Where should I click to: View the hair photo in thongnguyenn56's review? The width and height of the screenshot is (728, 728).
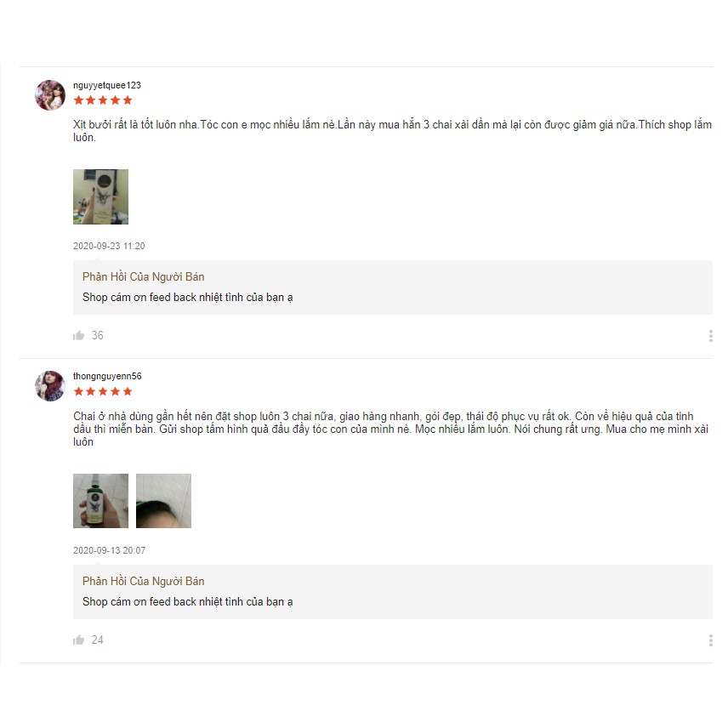pos(163,501)
